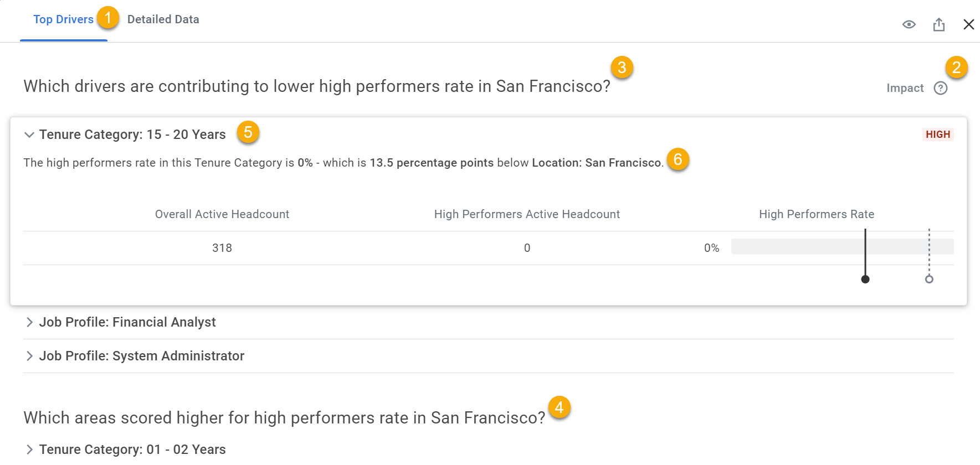Switch to the Top Drivers tab
This screenshot has width=980, height=465.
[63, 19]
